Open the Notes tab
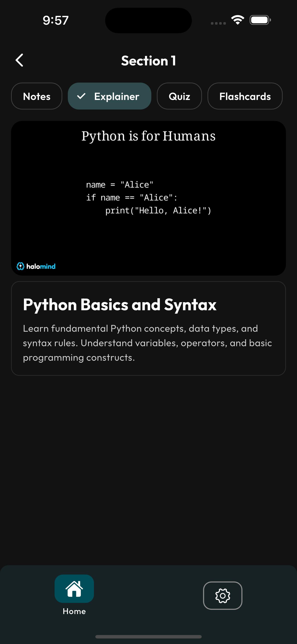This screenshot has width=297, height=644. click(x=37, y=96)
